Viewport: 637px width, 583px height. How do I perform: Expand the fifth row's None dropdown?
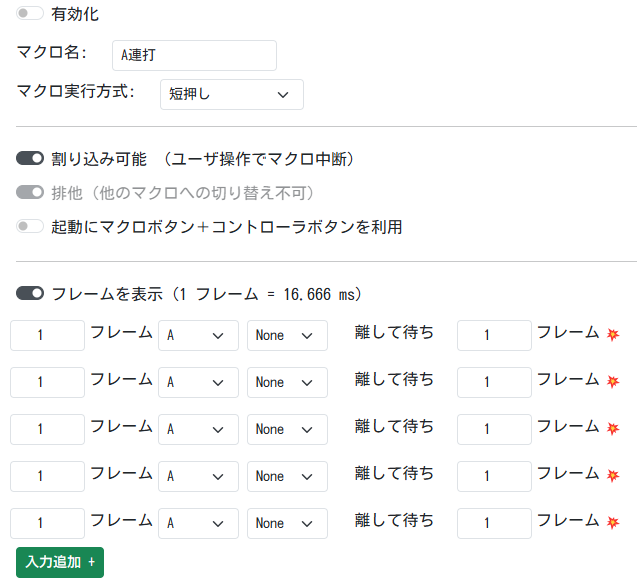click(x=287, y=523)
